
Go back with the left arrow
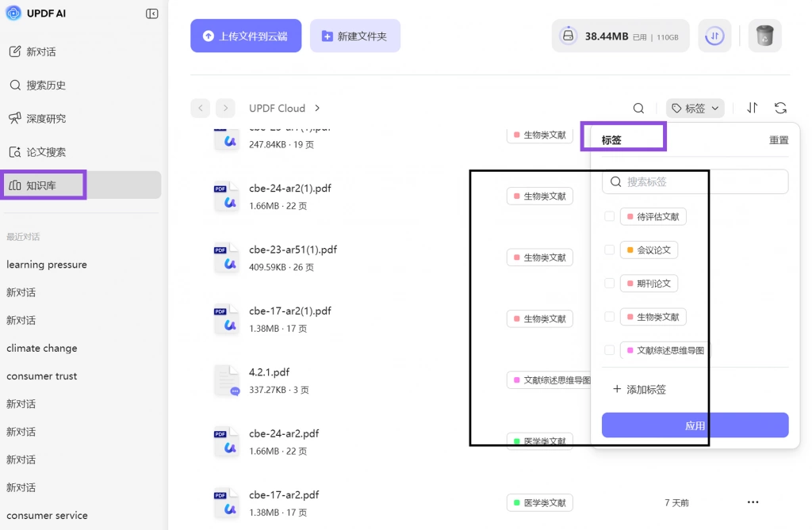201,109
